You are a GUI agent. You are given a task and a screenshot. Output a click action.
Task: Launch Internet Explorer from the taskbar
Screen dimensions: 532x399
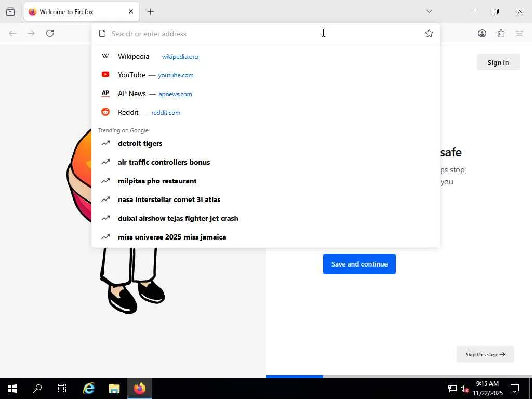point(89,389)
